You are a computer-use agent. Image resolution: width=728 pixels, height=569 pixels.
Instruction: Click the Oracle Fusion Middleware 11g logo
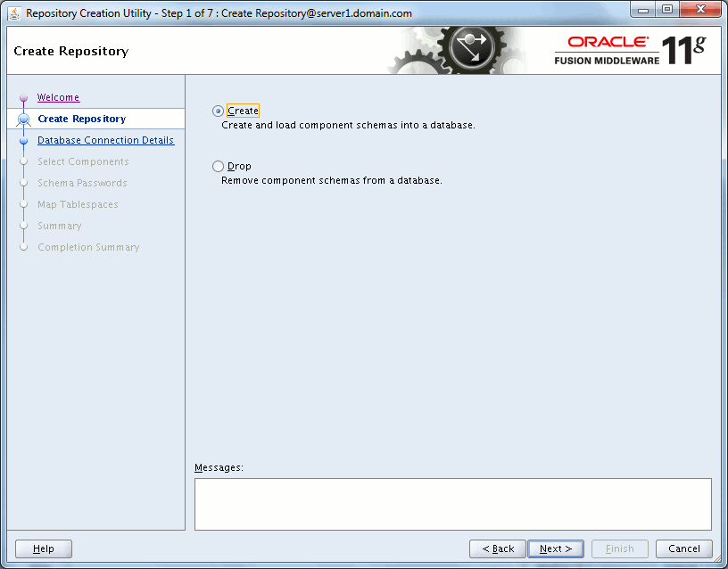pos(631,50)
